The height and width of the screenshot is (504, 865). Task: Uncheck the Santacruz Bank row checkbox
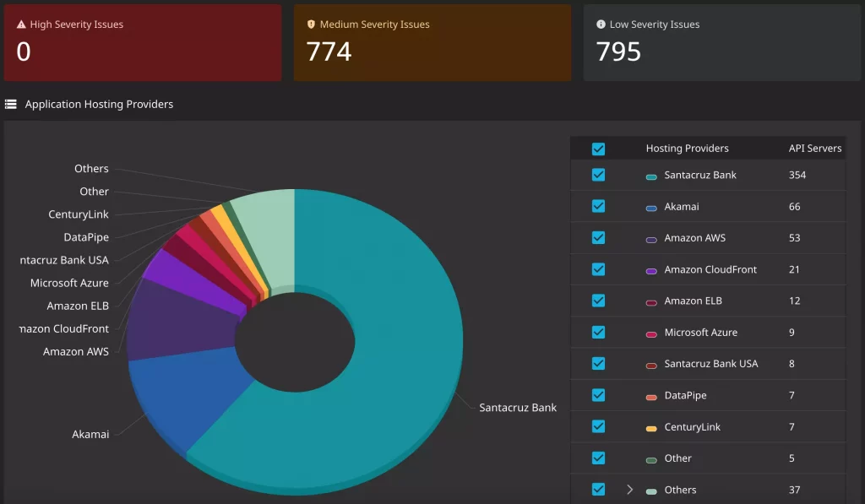tap(599, 175)
